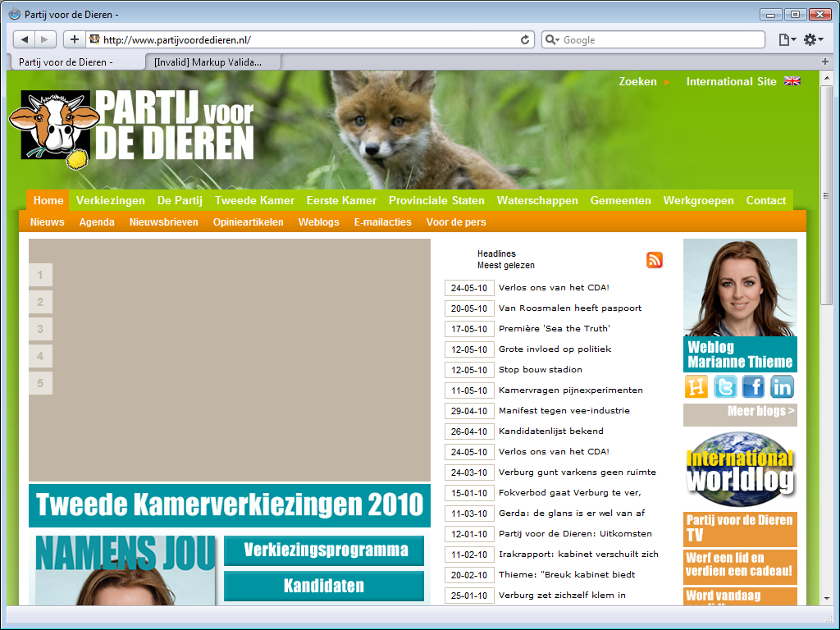The width and height of the screenshot is (840, 630).
Task: Open the Nieuwsbrieven submenu link
Action: 164,221
